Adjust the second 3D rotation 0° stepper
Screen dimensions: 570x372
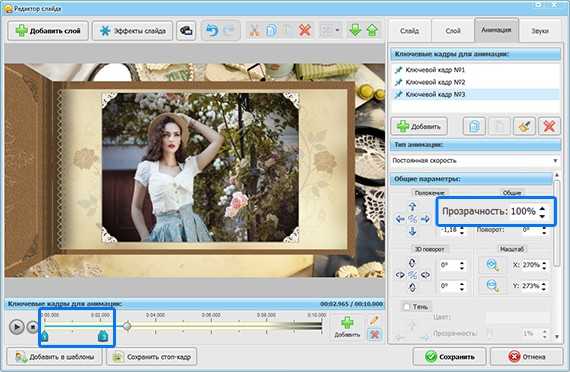[x=462, y=287]
